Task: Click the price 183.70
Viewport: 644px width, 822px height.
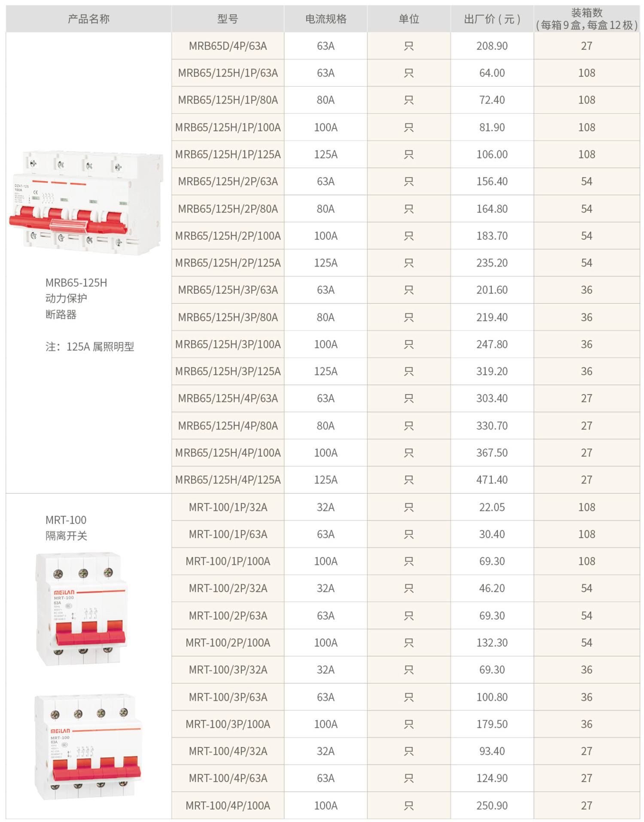Action: coord(492,236)
